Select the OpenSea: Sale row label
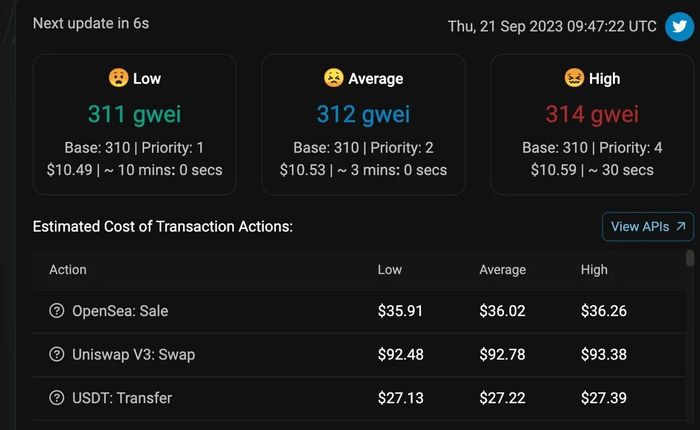Viewport: 700px width, 430px height. [120, 311]
